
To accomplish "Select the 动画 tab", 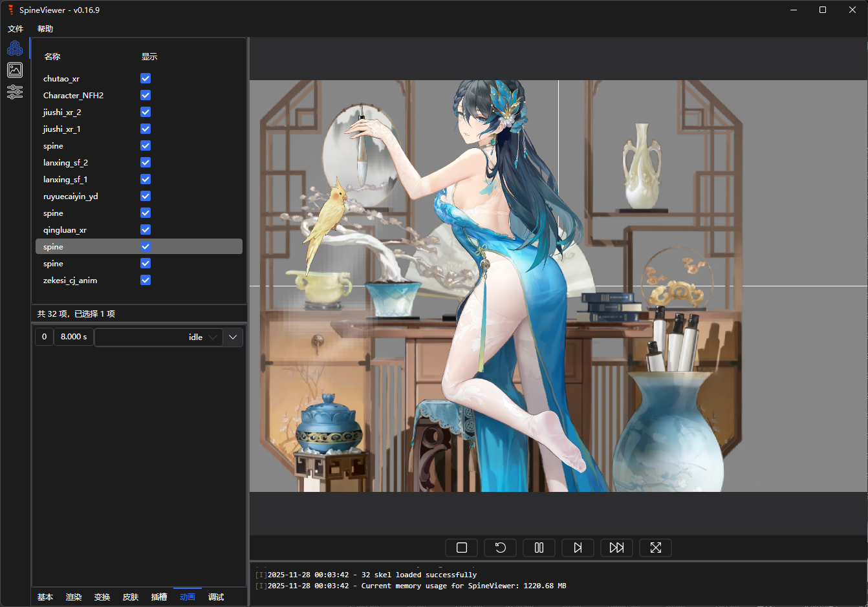I will (188, 597).
